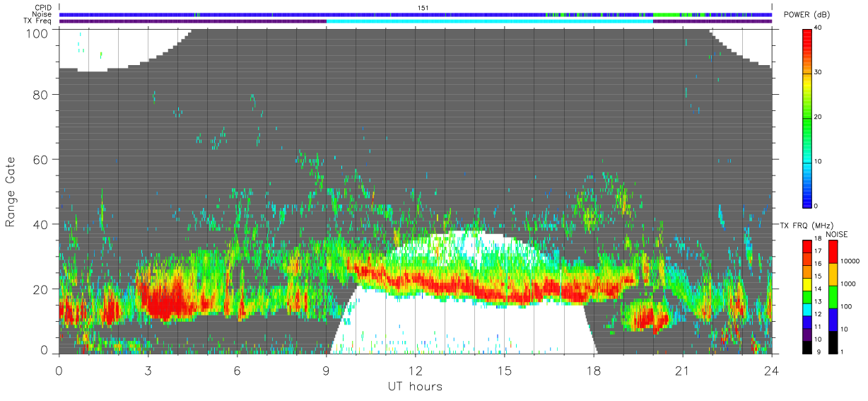Click the 12 label on TX FRQ scale
Viewport: 868px width, 401px height.
pos(819,314)
